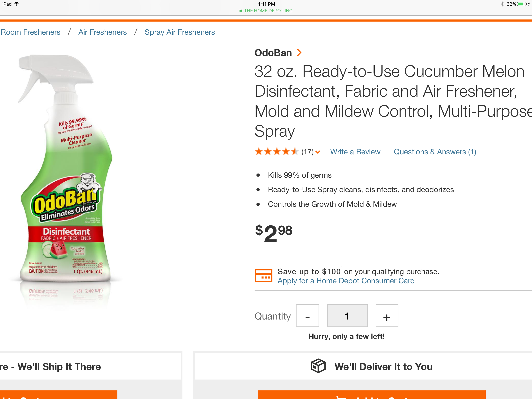Click the quantity input field
The image size is (532, 399).
[347, 316]
